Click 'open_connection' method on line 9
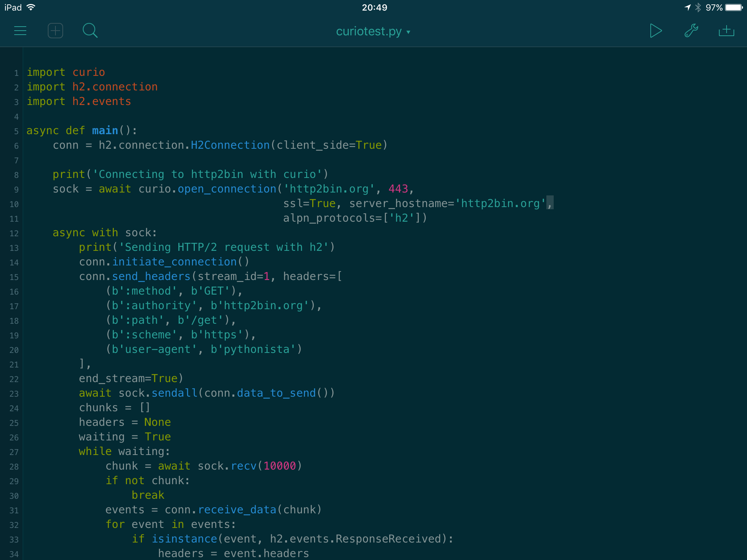The height and width of the screenshot is (560, 747). [x=227, y=189]
